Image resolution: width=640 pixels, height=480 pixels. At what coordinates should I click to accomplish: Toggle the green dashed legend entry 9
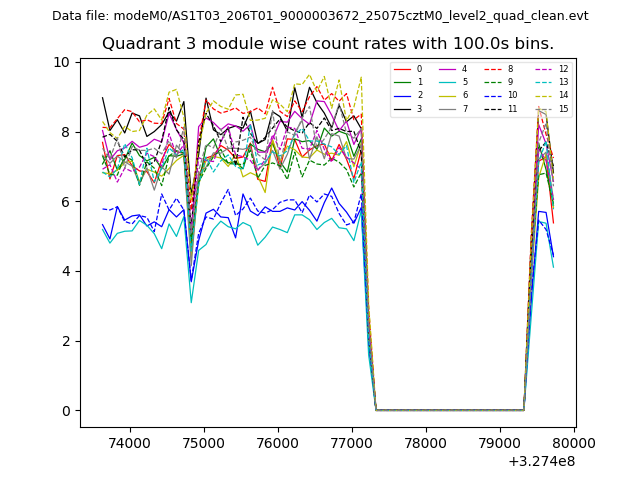(492, 82)
